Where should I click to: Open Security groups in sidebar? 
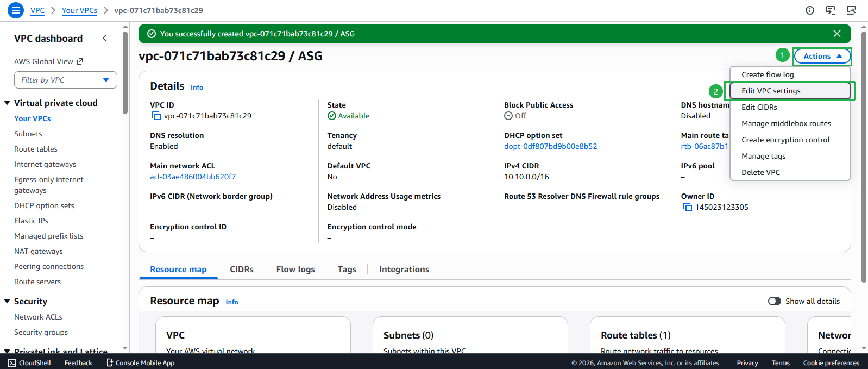click(41, 332)
